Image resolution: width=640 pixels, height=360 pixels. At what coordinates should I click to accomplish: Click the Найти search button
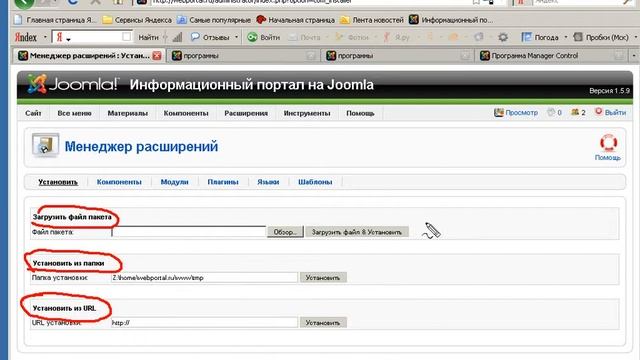148,37
